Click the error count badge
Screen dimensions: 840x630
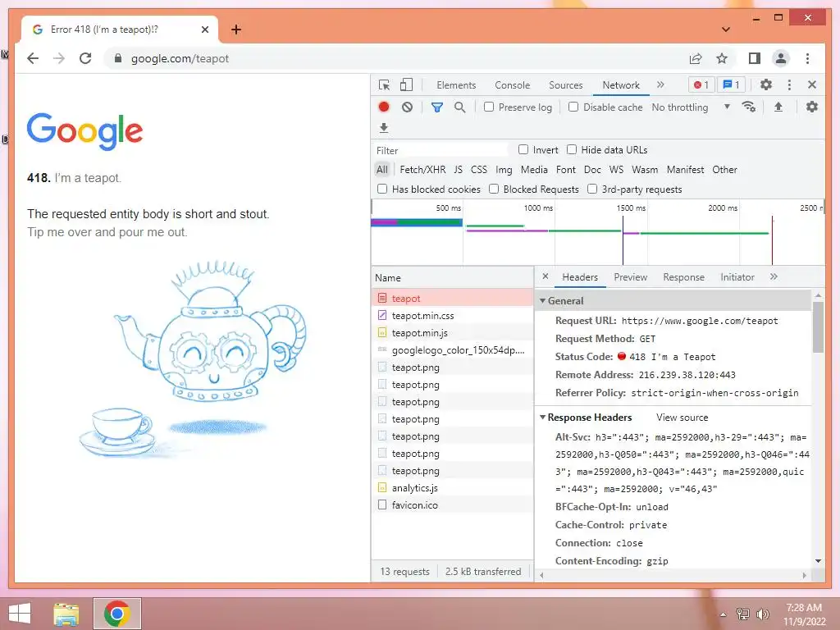[x=701, y=84]
